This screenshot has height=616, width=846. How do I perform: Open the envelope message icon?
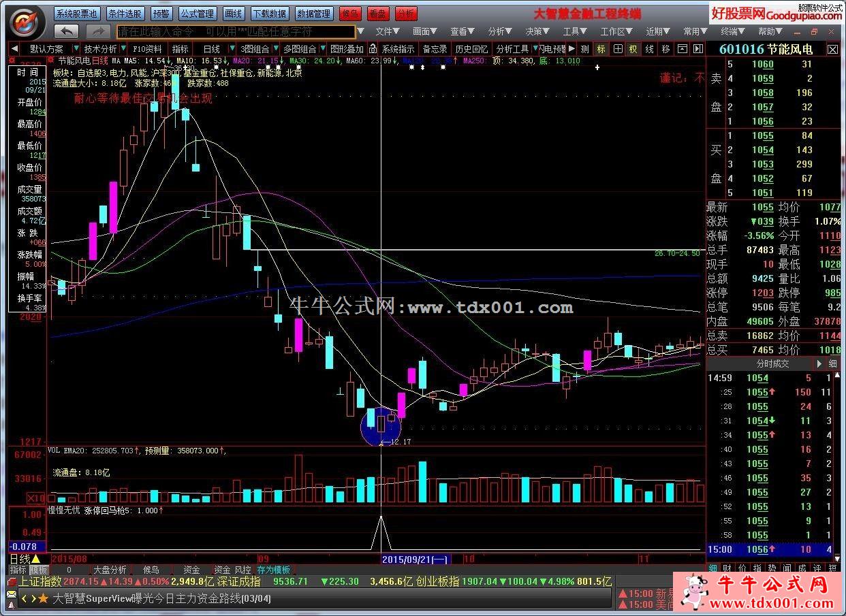pyautogui.click(x=12, y=594)
